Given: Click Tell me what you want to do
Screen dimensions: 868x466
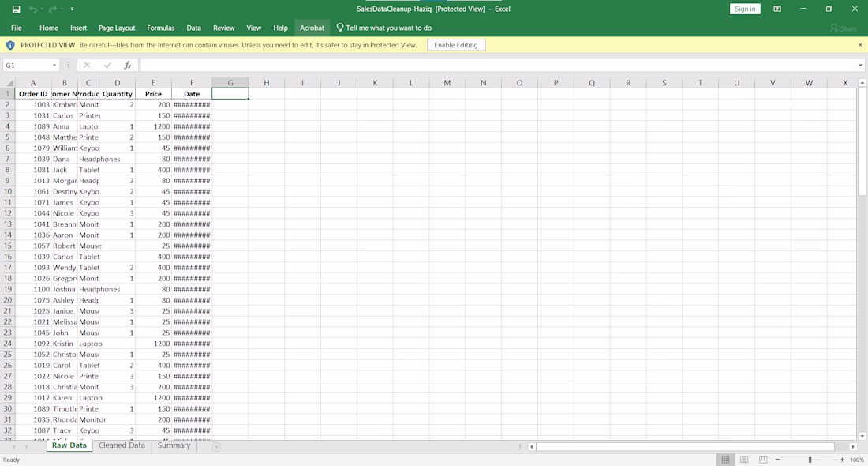Looking at the screenshot, I should coord(384,28).
